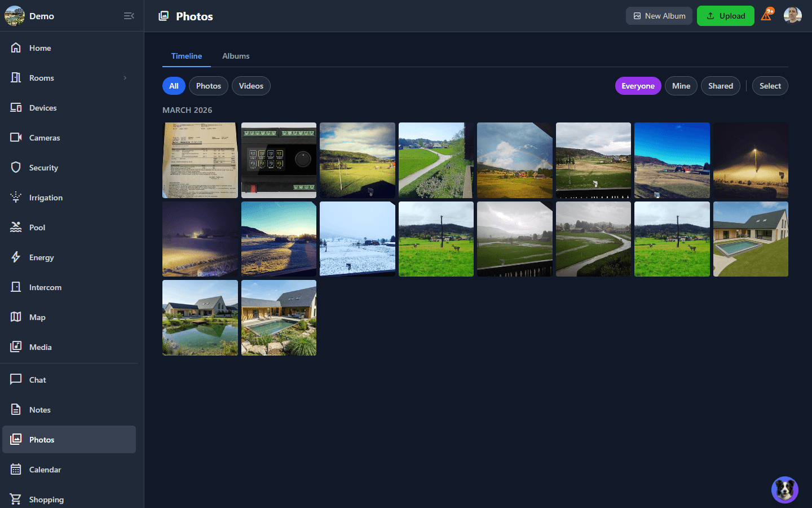
Task: Open the Shopping section
Action: point(46,499)
